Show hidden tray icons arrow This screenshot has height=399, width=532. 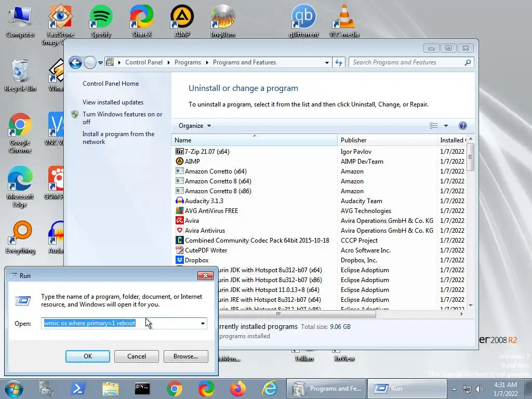[x=454, y=389]
